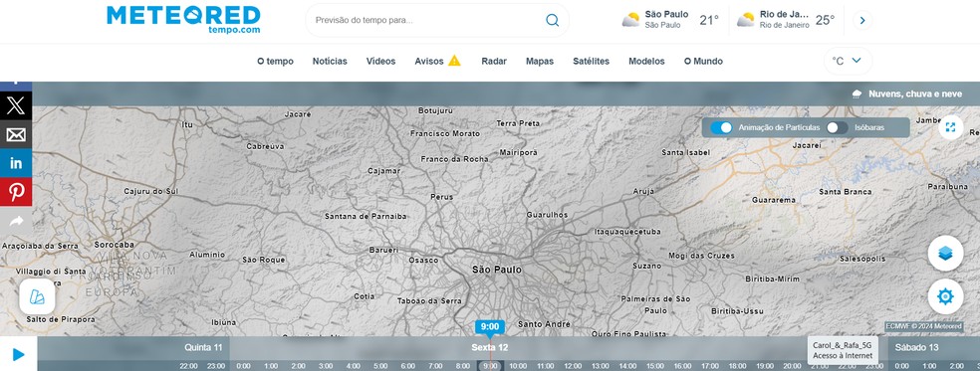The width and height of the screenshot is (980, 371).
Task: Click Barueri label on map
Action: 383,250
